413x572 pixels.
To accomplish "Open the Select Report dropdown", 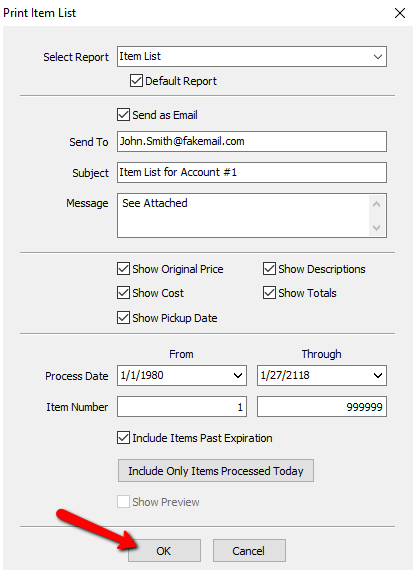I will click(252, 57).
